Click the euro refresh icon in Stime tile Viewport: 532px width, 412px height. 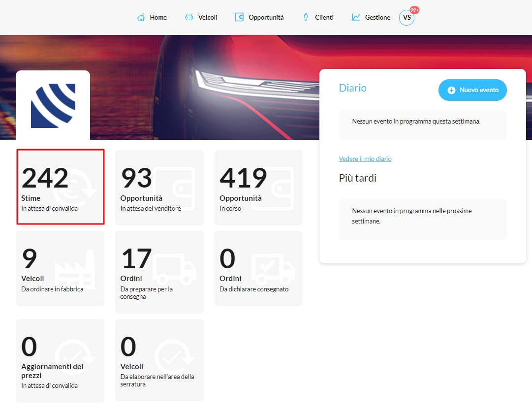click(75, 189)
